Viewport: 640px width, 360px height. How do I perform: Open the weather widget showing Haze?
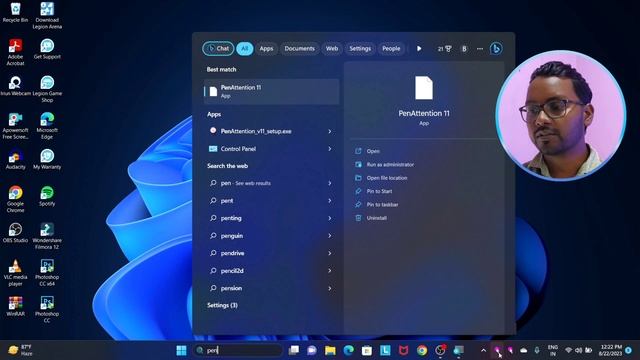(x=20, y=350)
